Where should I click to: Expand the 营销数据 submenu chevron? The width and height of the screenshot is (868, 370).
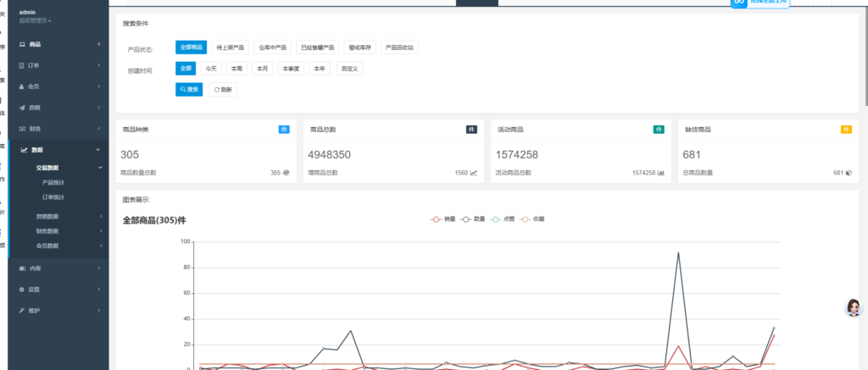tap(102, 216)
